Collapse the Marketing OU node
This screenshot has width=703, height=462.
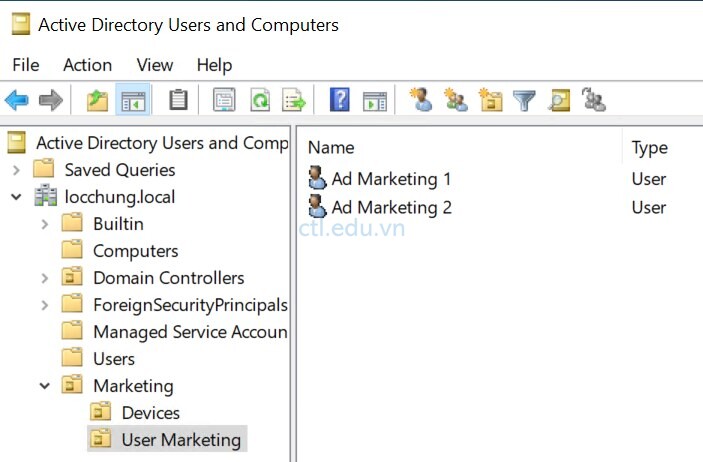pos(44,386)
